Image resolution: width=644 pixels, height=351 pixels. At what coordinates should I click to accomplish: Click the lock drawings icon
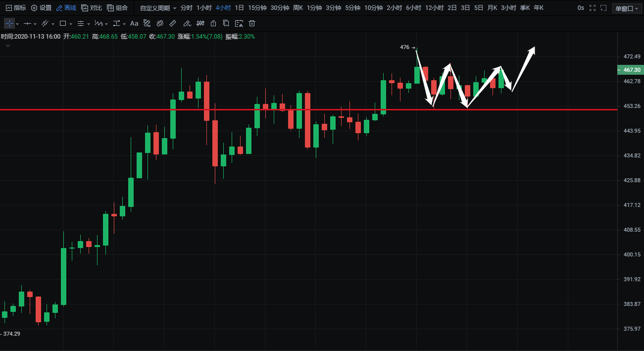[213, 23]
